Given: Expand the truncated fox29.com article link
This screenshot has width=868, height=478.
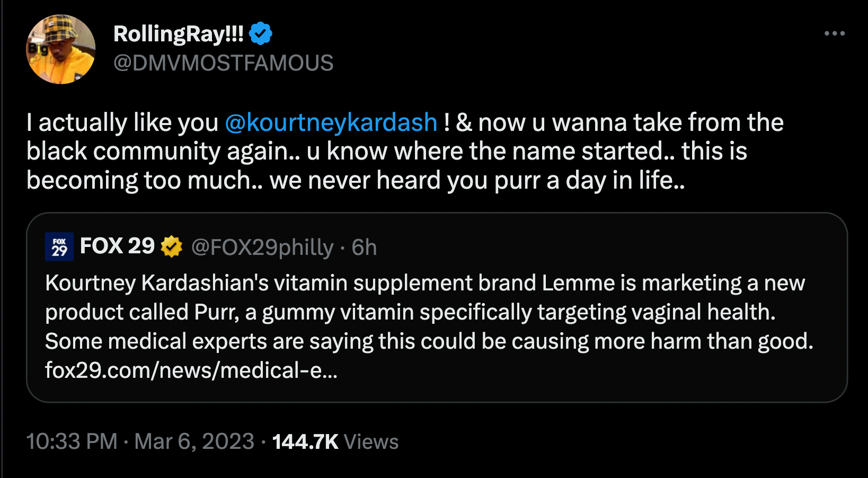Looking at the screenshot, I should [192, 370].
